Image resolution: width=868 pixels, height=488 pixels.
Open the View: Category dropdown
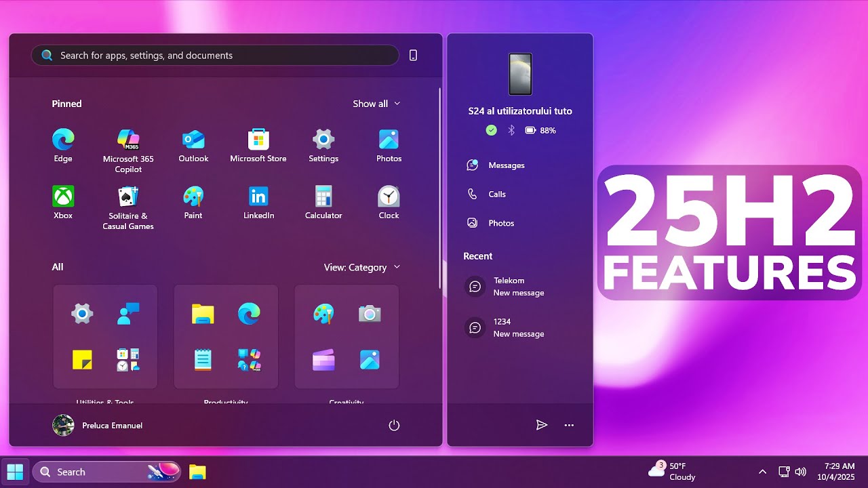click(x=362, y=267)
